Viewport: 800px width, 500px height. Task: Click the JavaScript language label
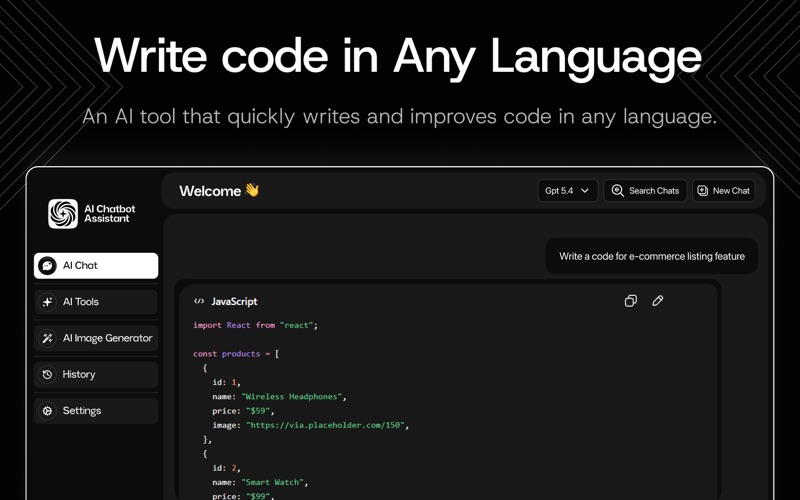234,302
